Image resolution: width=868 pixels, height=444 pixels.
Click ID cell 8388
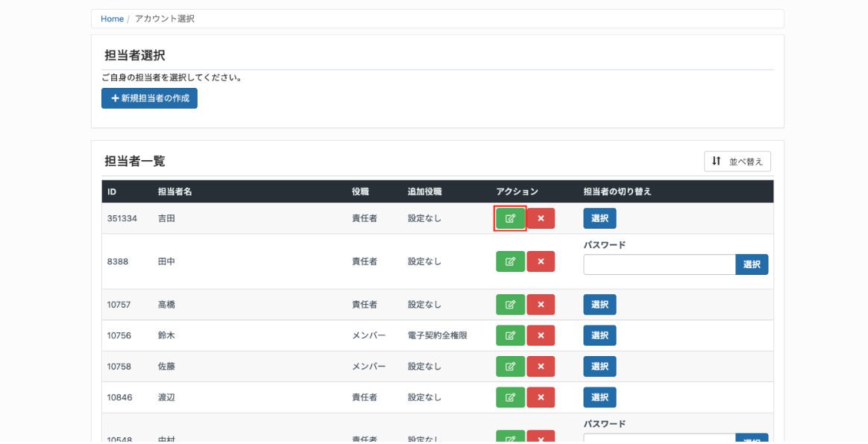[117, 261]
